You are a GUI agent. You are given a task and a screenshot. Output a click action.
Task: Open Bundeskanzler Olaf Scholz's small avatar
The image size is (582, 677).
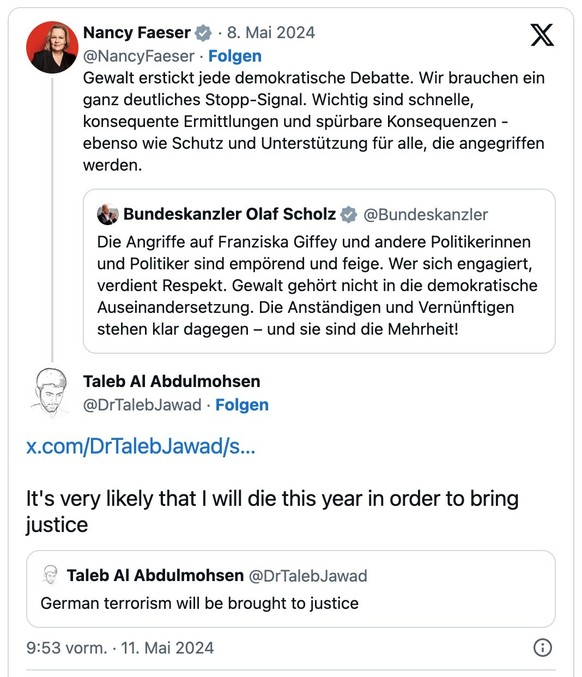click(x=108, y=214)
